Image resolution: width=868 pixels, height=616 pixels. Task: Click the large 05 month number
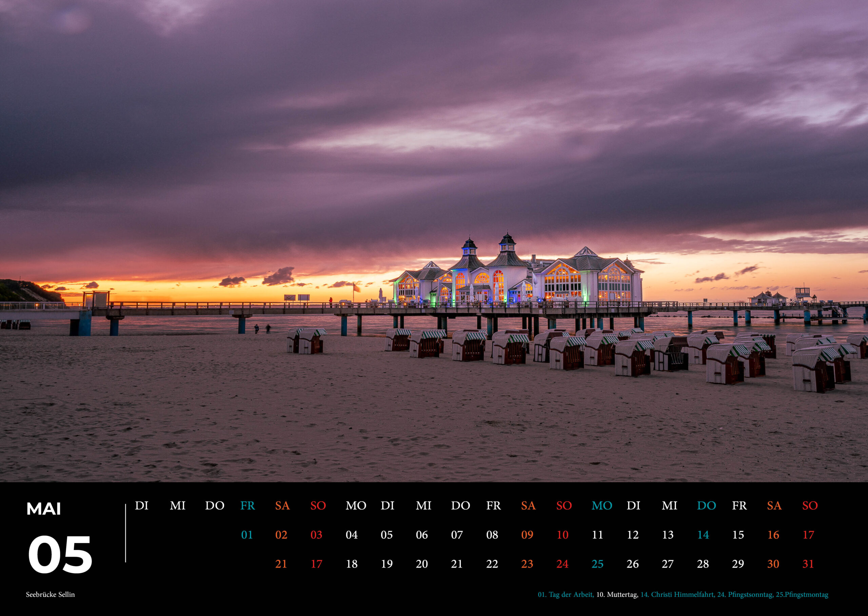[x=60, y=555]
